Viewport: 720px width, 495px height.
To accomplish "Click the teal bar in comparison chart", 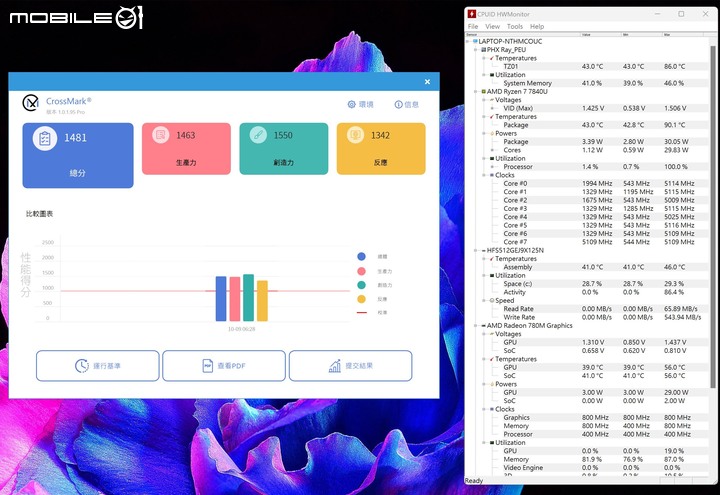I will (248, 298).
